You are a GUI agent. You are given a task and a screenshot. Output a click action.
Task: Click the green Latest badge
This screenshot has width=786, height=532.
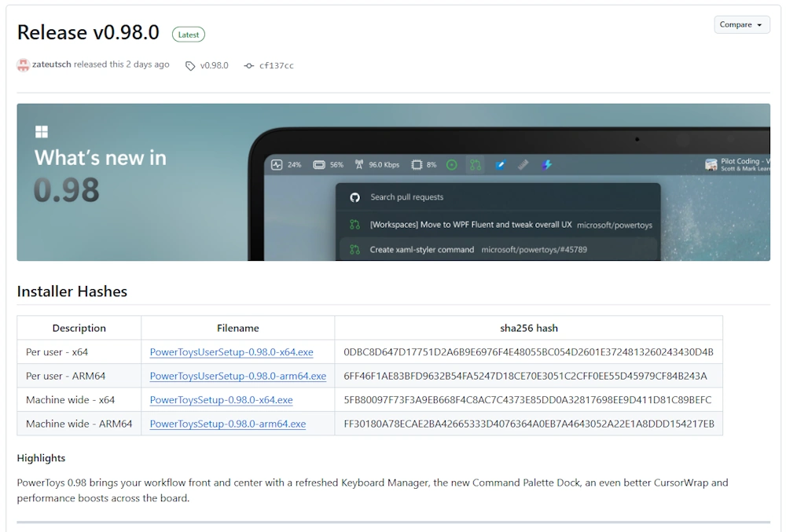point(189,35)
